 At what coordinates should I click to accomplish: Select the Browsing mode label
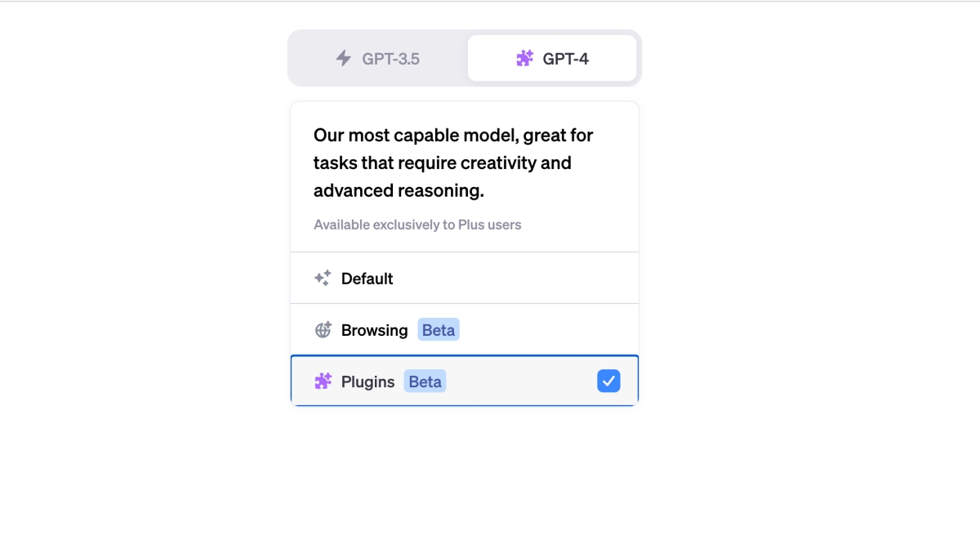(x=374, y=330)
